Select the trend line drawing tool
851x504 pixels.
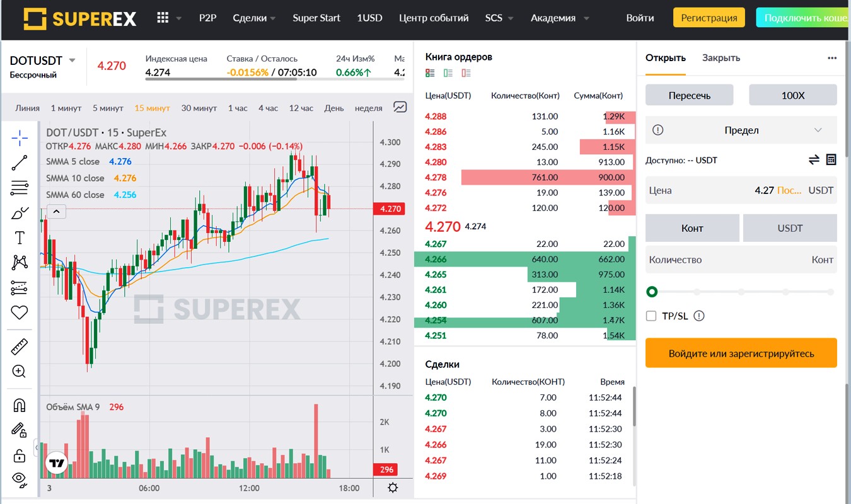[x=20, y=163]
